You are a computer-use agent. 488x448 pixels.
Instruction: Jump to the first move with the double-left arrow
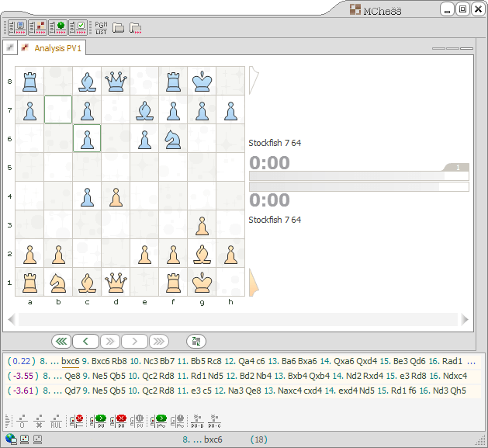pos(61,342)
